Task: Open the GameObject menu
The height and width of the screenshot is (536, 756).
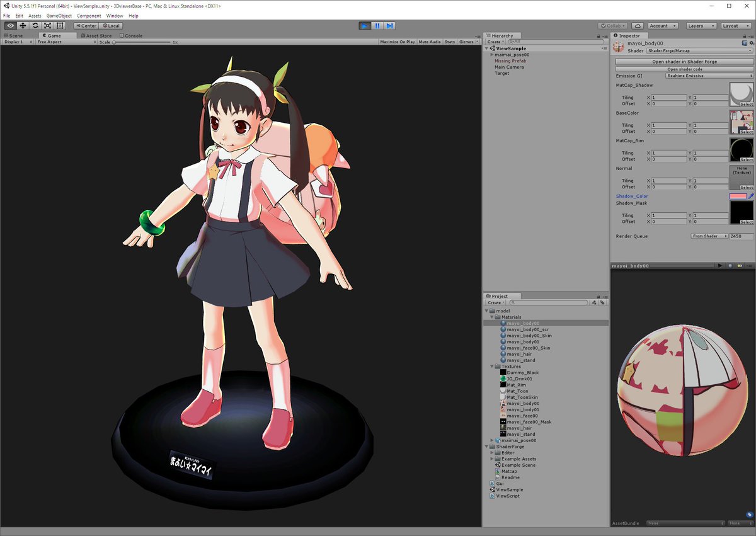Action: [x=59, y=15]
